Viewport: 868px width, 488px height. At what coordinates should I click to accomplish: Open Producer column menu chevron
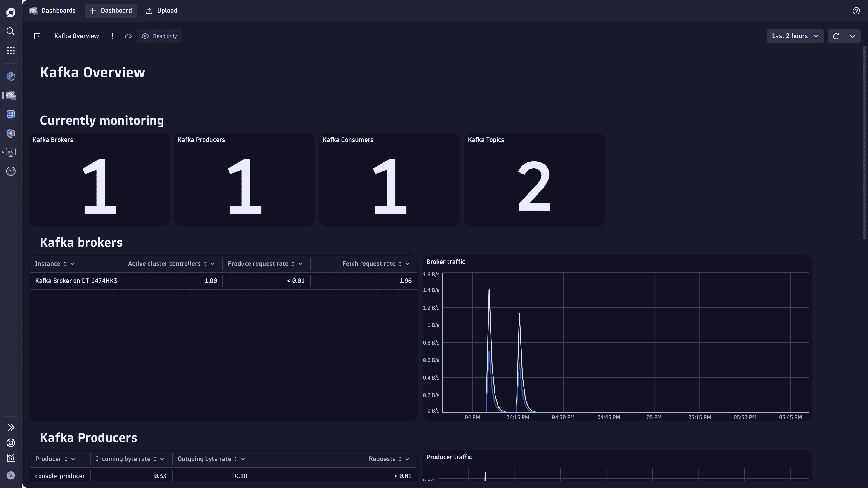coord(73,459)
